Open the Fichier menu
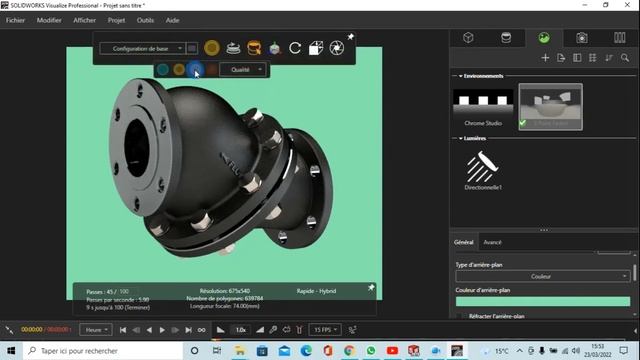The image size is (640, 360). click(x=16, y=20)
